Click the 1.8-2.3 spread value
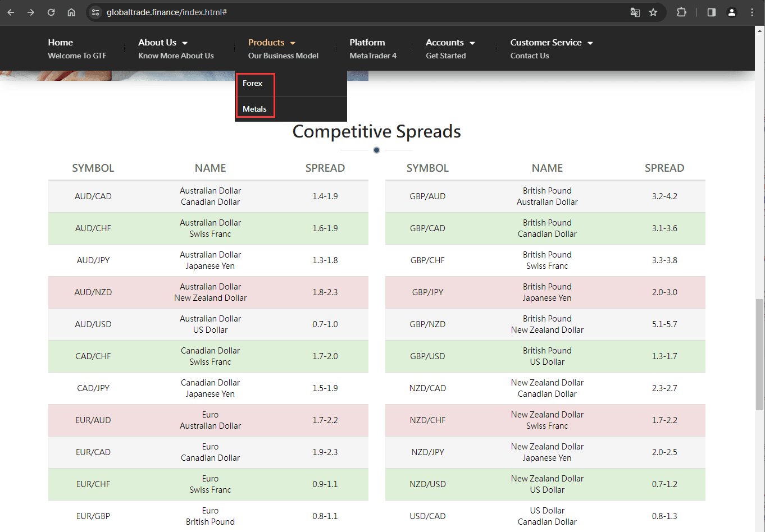The image size is (765, 532). point(325,292)
